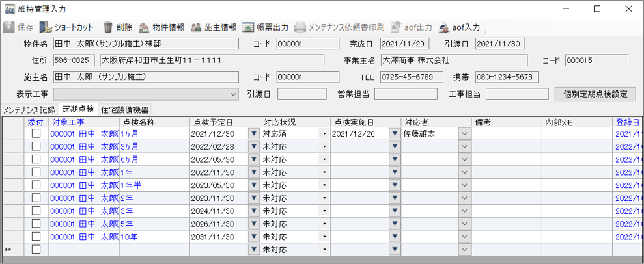This screenshot has height=264, width=644.
Task: Click the 事業主名 コード field 000015
Action: coord(596,60)
